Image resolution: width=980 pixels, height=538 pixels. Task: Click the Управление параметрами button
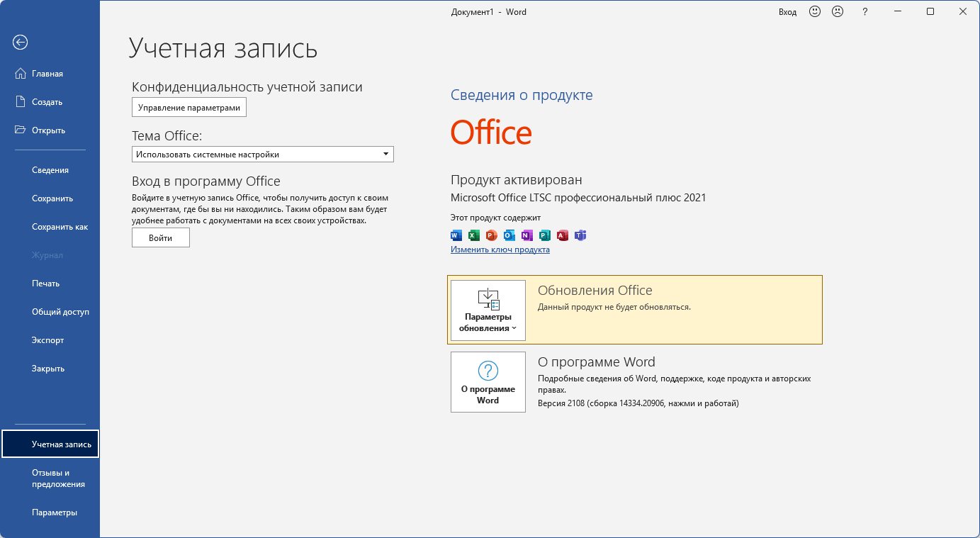[189, 108]
